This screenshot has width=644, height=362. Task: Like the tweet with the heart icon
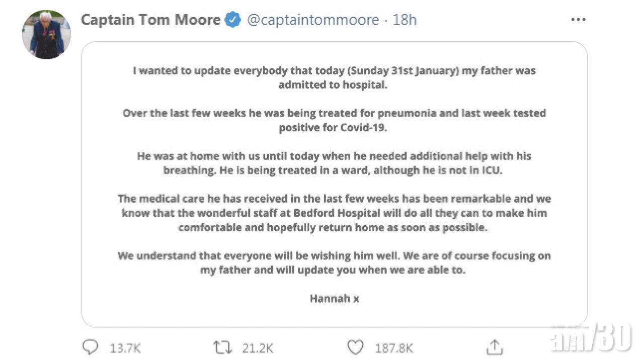click(355, 347)
